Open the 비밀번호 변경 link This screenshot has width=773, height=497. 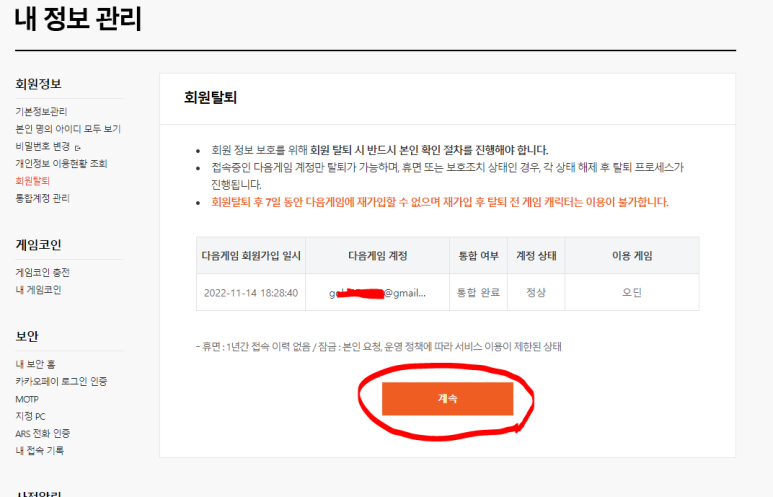click(x=42, y=146)
